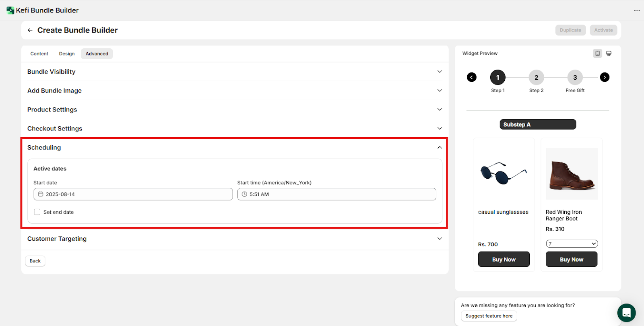Screen dimensions: 644x326
Task: Click the Red Wing boot product image
Action: [x=572, y=174]
